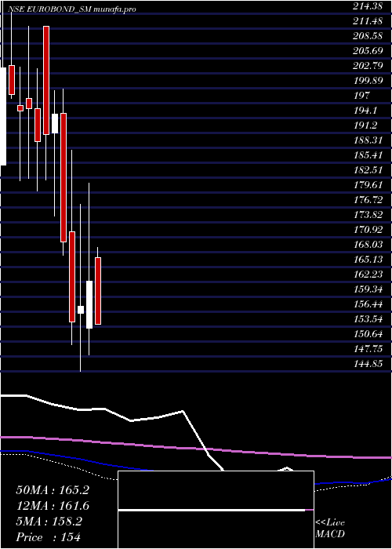
Task: Click the <<Live MACD label
Action: point(330,529)
